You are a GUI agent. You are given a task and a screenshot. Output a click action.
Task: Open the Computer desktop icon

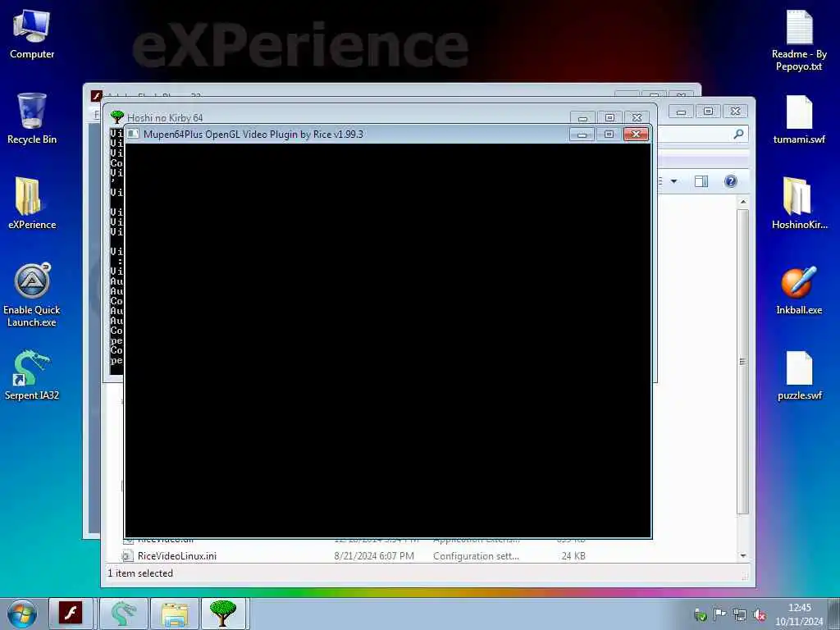[x=32, y=34]
